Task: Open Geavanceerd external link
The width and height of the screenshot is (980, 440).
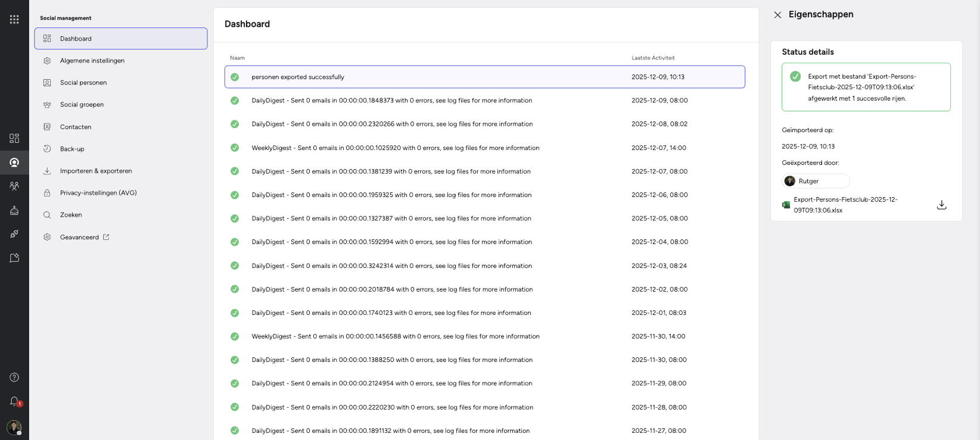Action: [x=121, y=237]
